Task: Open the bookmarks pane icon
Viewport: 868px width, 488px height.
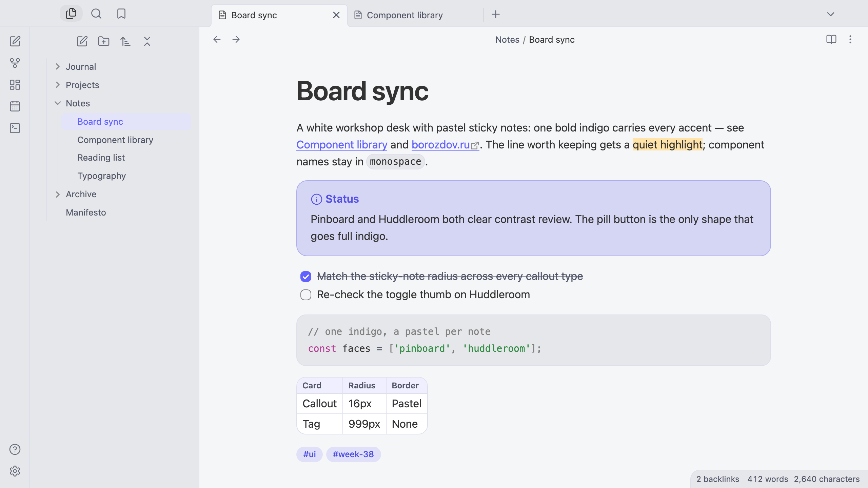Action: tap(121, 14)
